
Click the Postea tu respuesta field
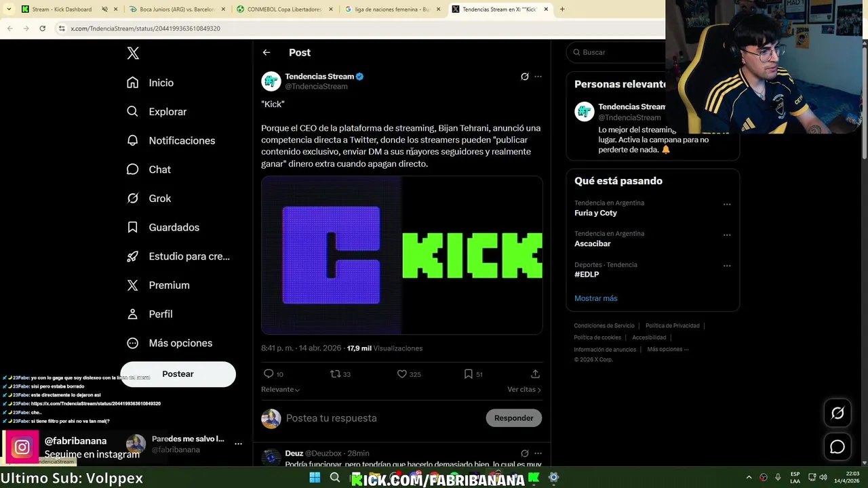coord(380,418)
